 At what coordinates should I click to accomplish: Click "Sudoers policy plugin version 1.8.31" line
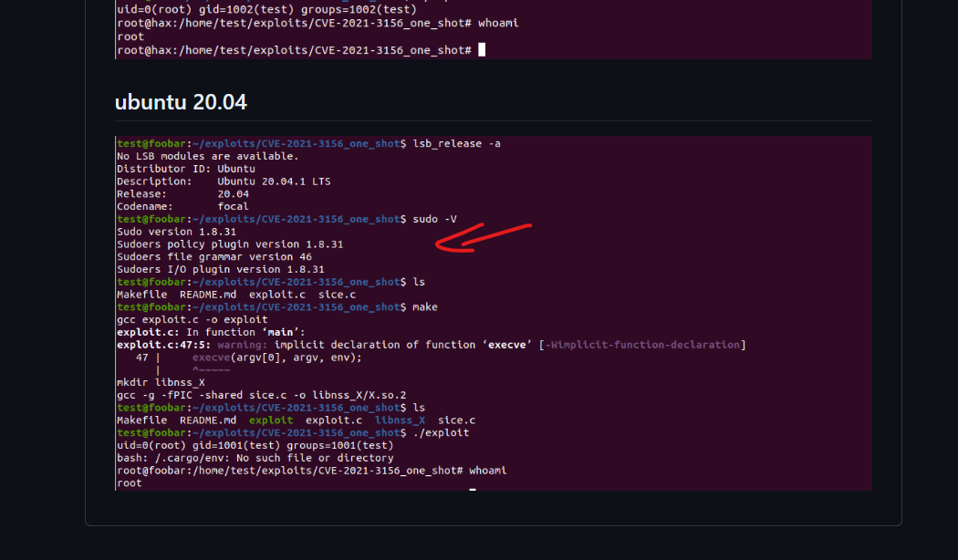(x=230, y=244)
